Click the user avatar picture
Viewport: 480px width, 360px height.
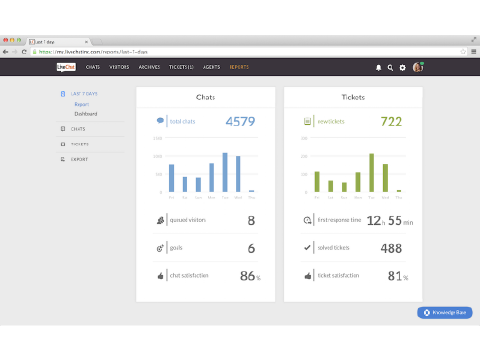pos(418,67)
